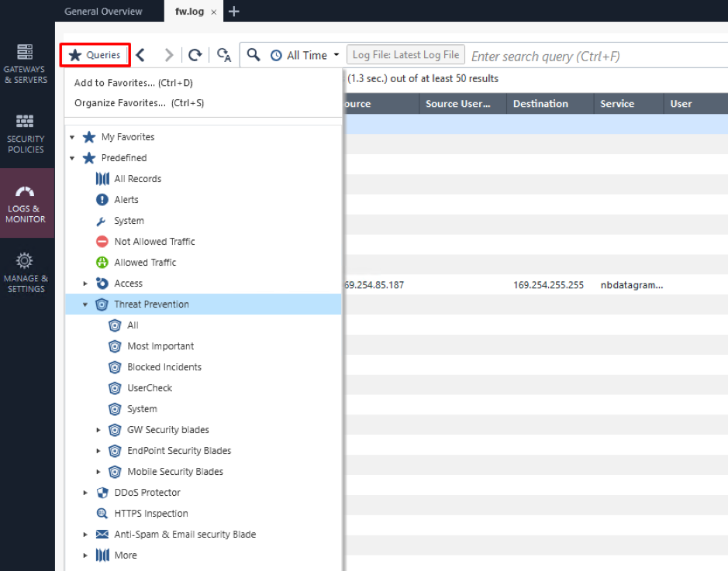The height and width of the screenshot is (571, 728).
Task: Open the All Time period dropdown
Action: click(305, 55)
